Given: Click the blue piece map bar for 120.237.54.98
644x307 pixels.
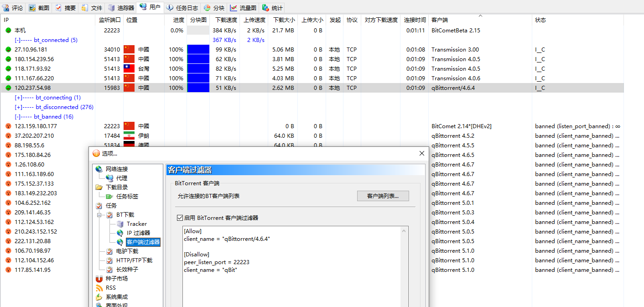Looking at the screenshot, I should click(198, 88).
